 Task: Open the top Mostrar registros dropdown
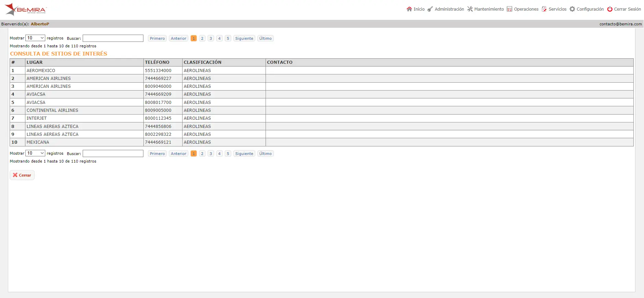(x=35, y=38)
